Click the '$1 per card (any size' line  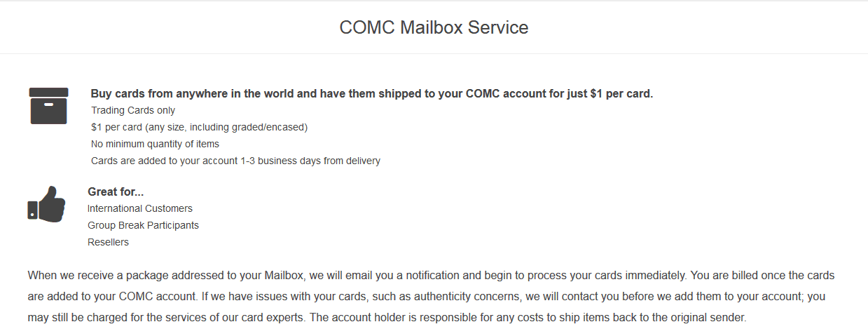tap(200, 127)
